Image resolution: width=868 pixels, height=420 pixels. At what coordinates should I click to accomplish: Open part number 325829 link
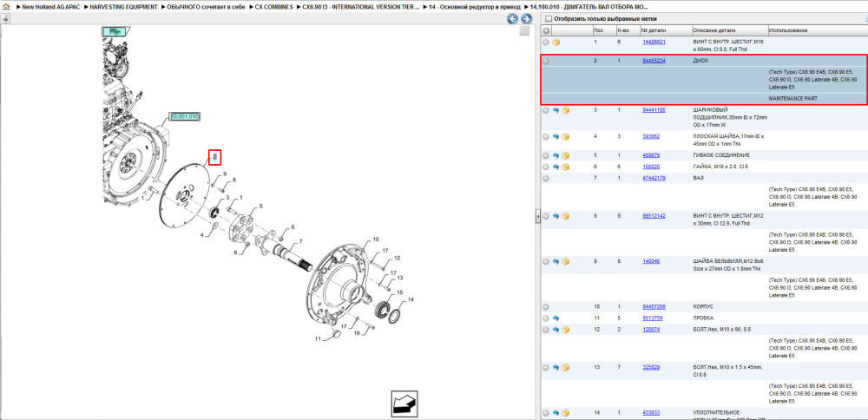[x=651, y=367]
